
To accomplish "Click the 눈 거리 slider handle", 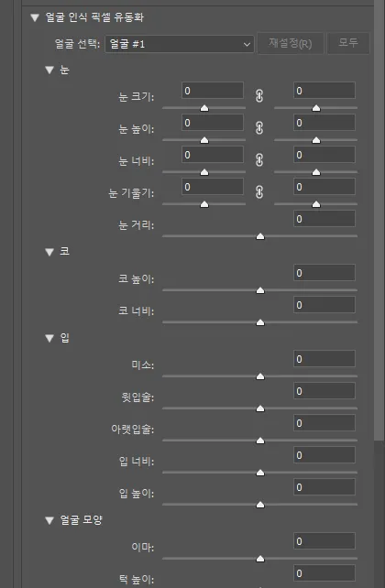I will [260, 236].
